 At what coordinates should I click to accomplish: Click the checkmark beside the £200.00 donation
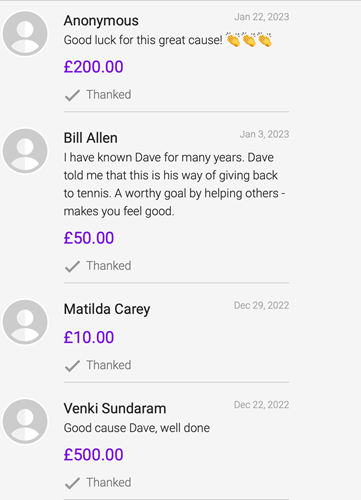coord(72,95)
